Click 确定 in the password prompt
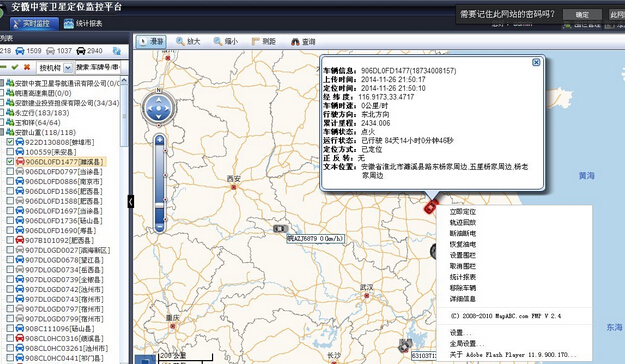The height and width of the screenshot is (364, 625). [x=582, y=15]
